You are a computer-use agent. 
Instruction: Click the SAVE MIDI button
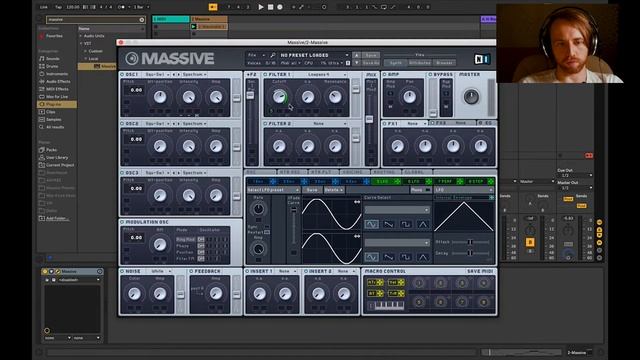(x=480, y=271)
